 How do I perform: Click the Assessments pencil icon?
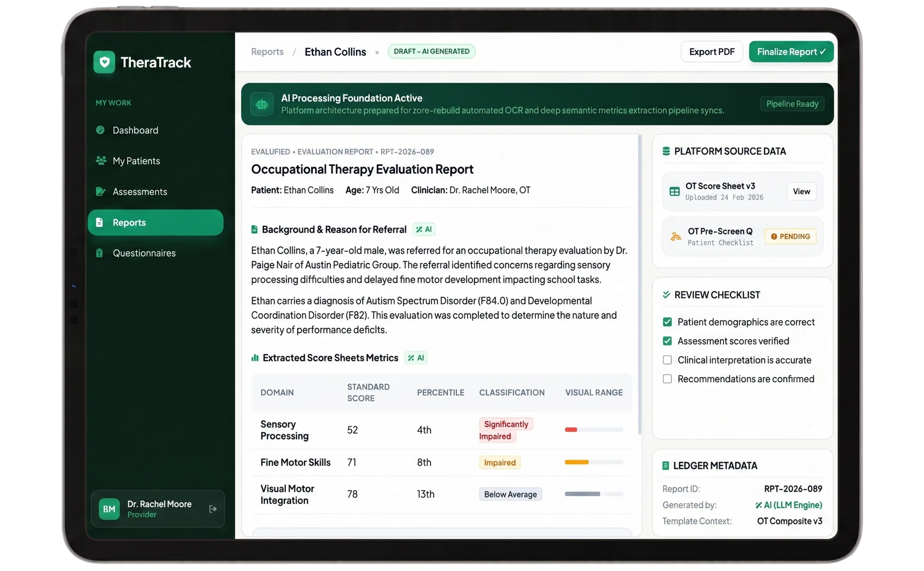click(100, 191)
